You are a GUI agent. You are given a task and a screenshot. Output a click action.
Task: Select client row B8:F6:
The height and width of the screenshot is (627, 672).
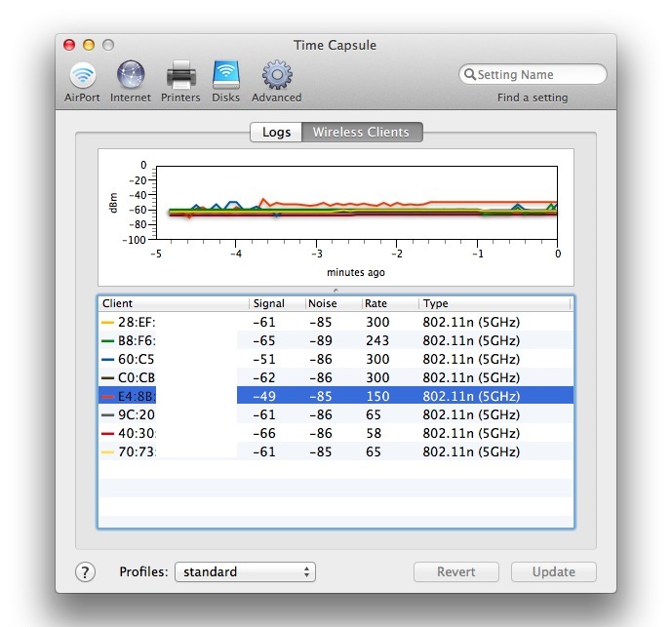click(x=336, y=340)
